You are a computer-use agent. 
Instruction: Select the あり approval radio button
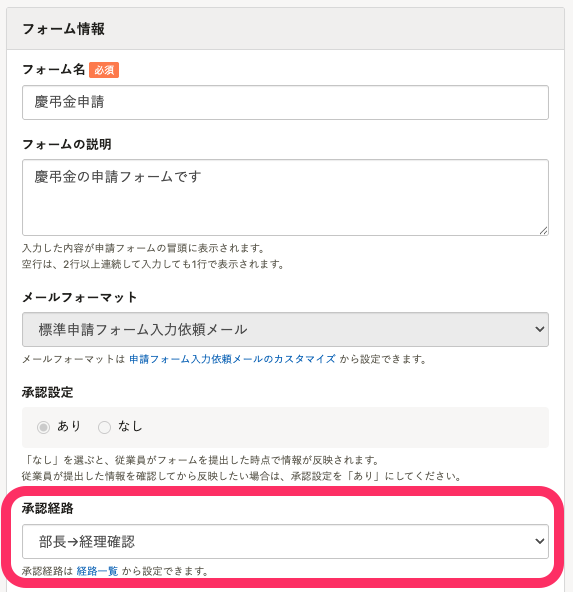pos(43,427)
